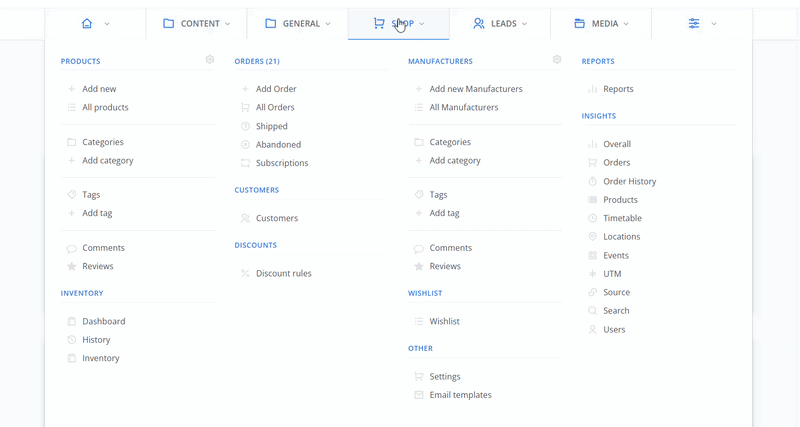Open the GENERAL dropdown menu
The height and width of the screenshot is (427, 800).
click(x=298, y=23)
